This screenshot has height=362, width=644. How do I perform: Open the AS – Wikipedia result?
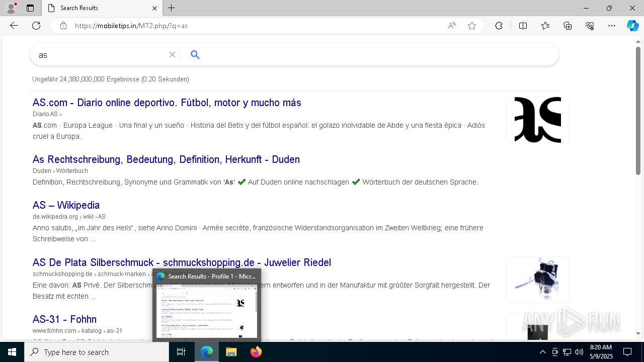66,205
